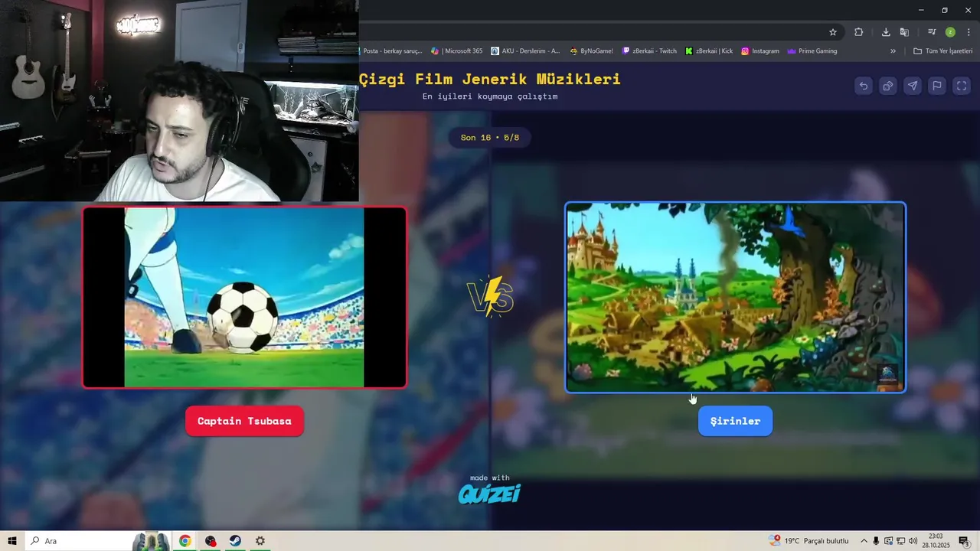Image resolution: width=980 pixels, height=551 pixels.
Task: Toggle fullscreen mode icon in quiz header
Action: (962, 86)
